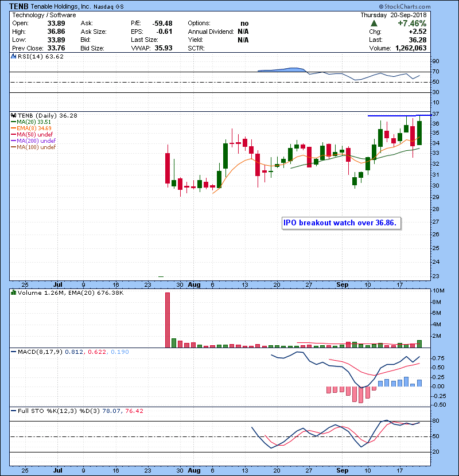This screenshot has width=459, height=476.
Task: Click the Volume 1.26M, EMA(20) 676.38K label
Action: [x=71, y=293]
